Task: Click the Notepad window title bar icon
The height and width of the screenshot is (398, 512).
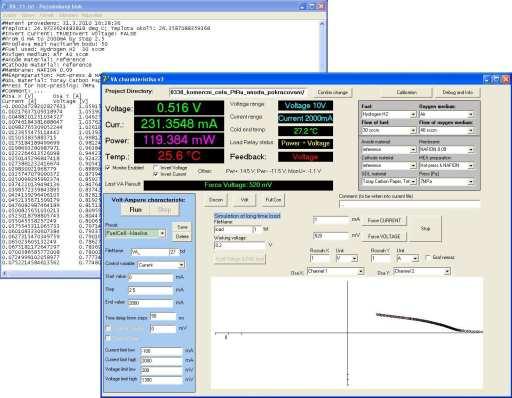Action: click(4, 6)
